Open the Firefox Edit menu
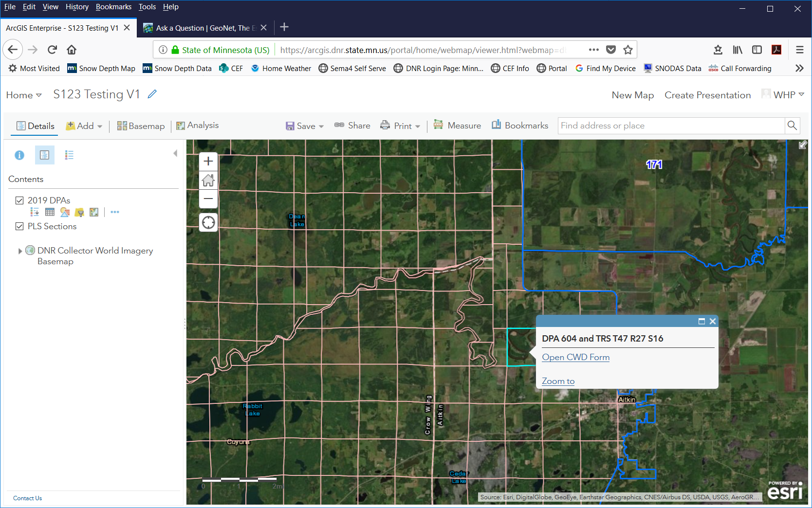This screenshot has height=508, width=812. point(29,7)
